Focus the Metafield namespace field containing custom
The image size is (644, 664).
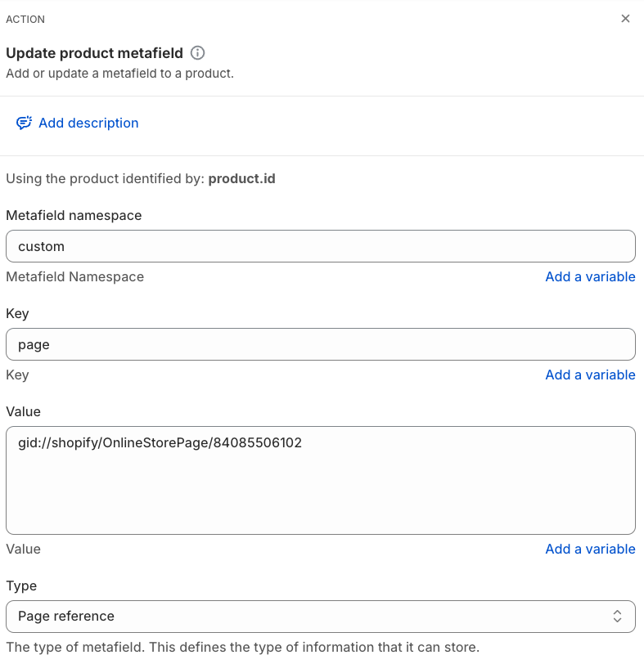320,246
